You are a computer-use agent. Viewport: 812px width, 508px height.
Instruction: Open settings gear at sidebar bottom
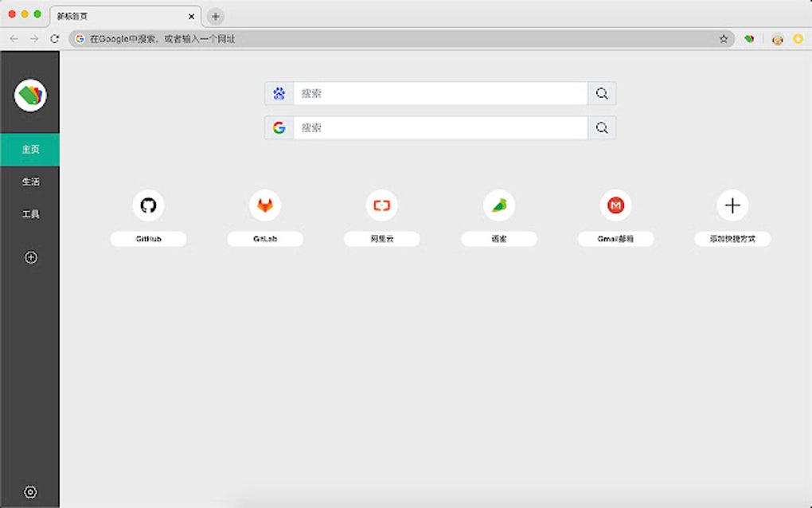point(30,492)
